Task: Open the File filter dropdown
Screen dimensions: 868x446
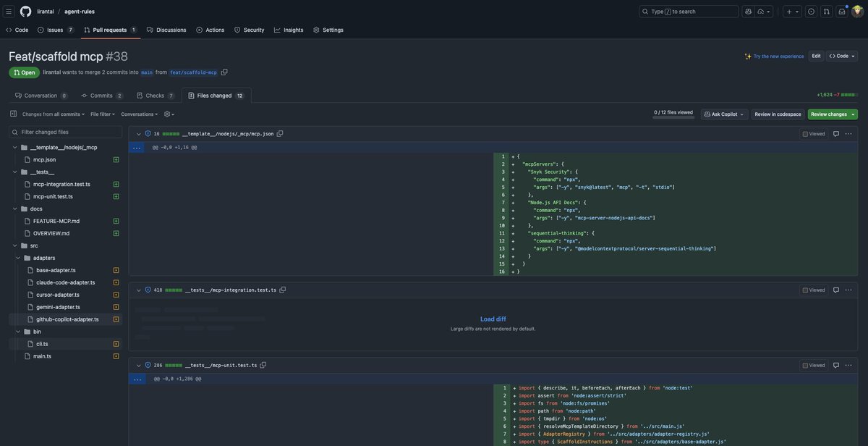Action: click(x=103, y=114)
